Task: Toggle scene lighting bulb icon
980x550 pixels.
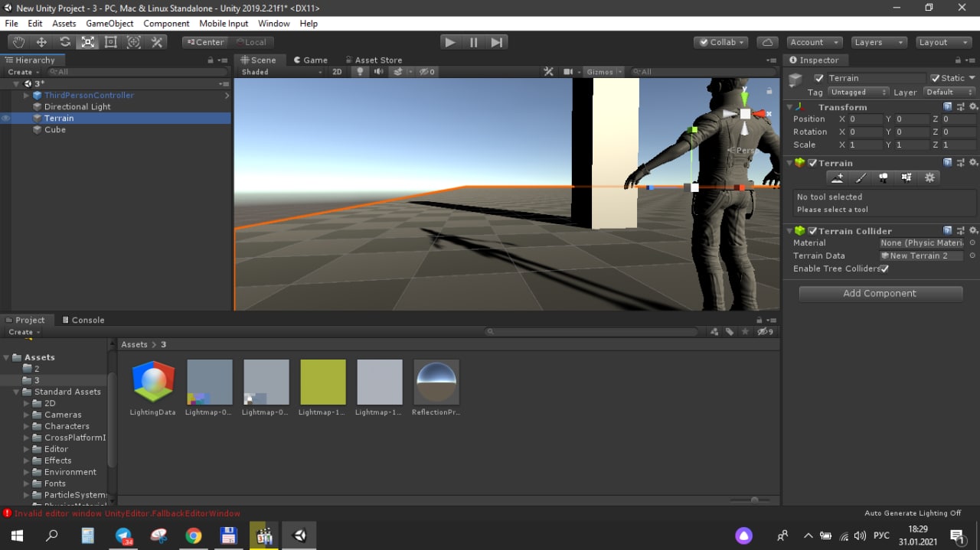Action: click(x=360, y=71)
